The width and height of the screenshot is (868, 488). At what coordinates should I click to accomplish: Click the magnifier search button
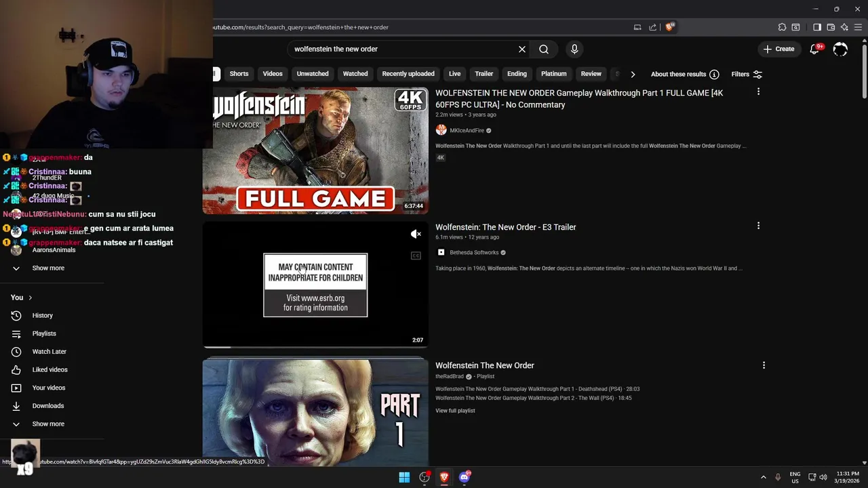pyautogui.click(x=544, y=49)
